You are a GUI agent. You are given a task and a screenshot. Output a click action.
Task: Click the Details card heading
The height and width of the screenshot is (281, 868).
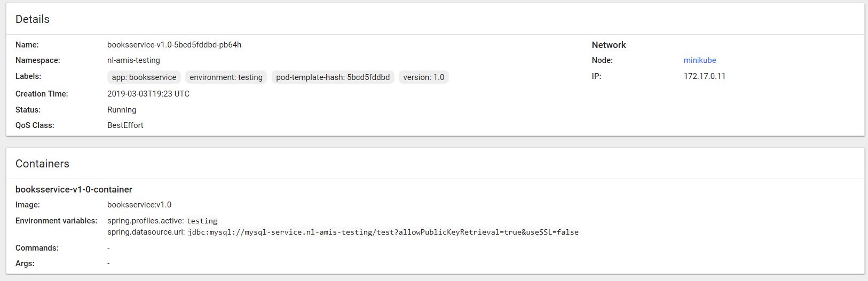tap(33, 19)
